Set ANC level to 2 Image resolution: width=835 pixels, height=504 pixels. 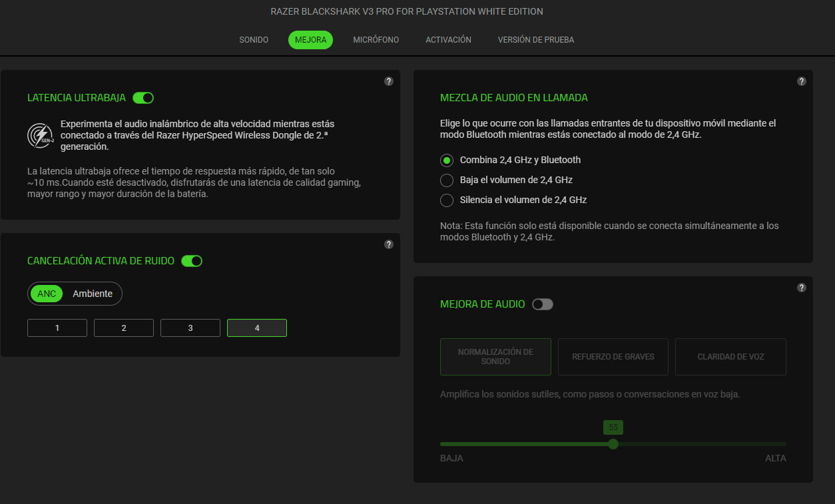124,328
